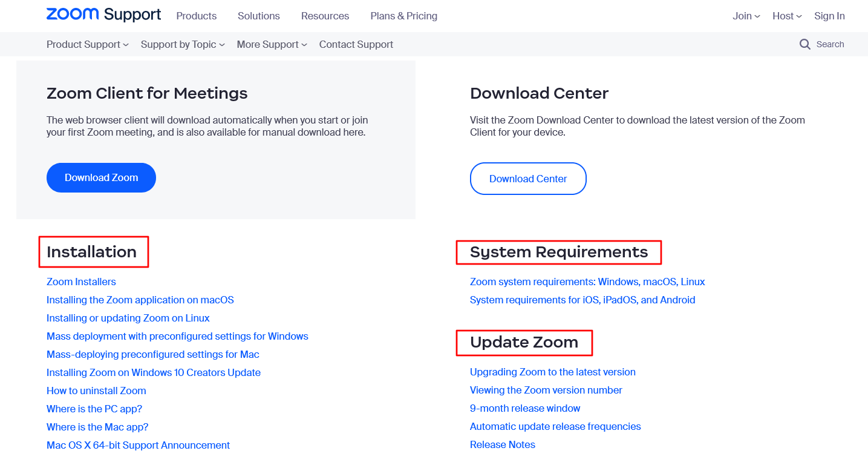Screen dimensions: 868x465
Task: Open the Release Notes page
Action: point(502,444)
